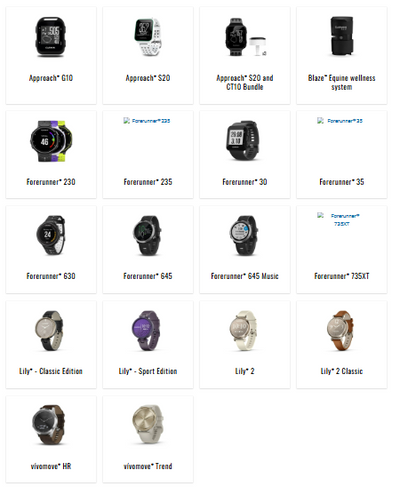
Task: Click the Approach S20 and CT10 Bundle image
Action: (x=246, y=37)
